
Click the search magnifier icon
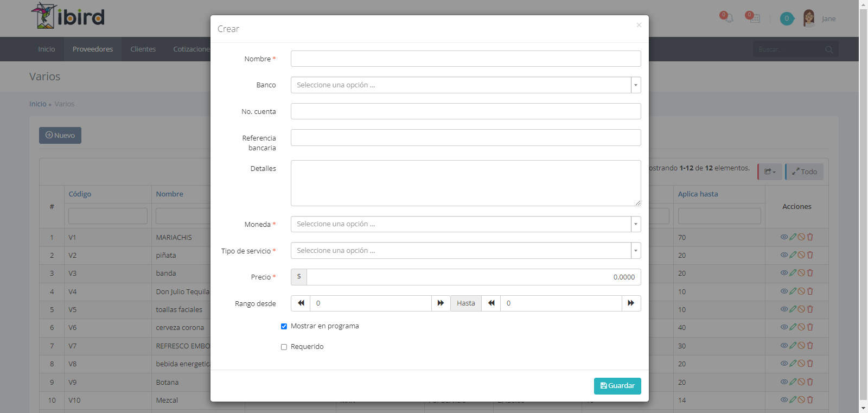click(829, 49)
